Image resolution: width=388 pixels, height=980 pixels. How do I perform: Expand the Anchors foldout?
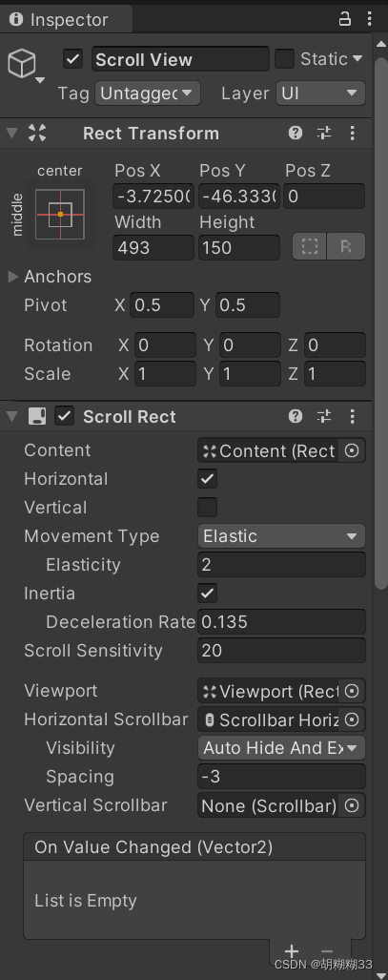(13, 277)
